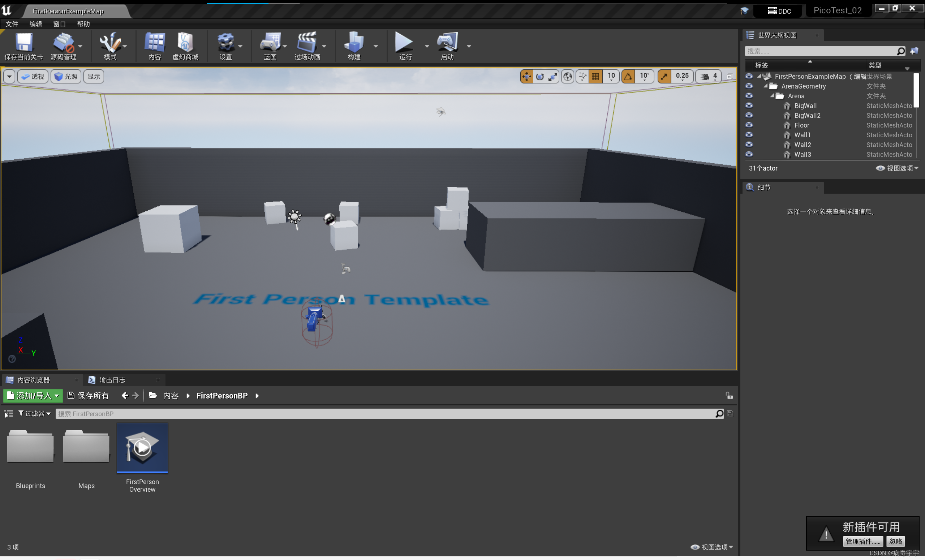Open the Filters dropdown
The width and height of the screenshot is (925, 560).
tap(35, 413)
